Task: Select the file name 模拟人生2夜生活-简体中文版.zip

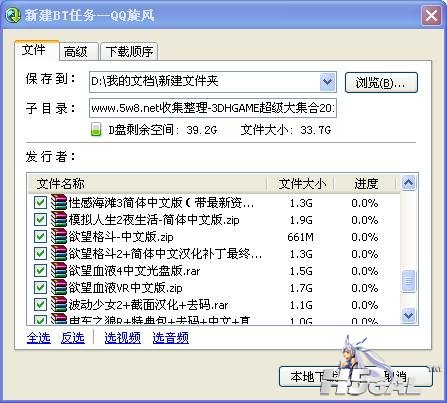Action: click(154, 220)
